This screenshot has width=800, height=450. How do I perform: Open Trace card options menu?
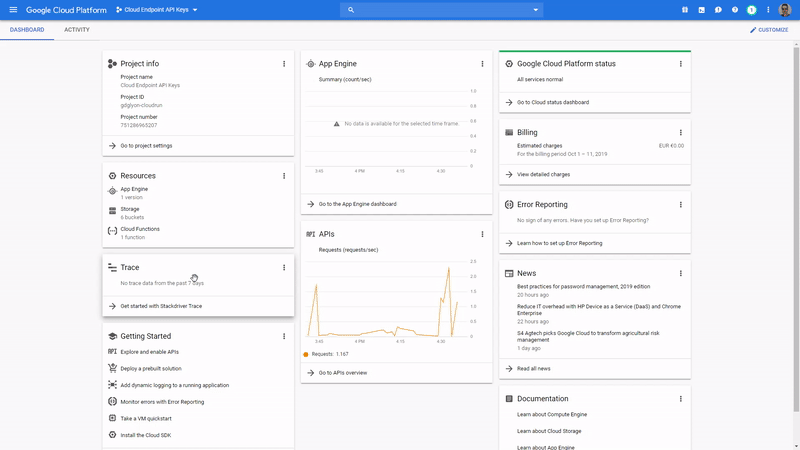pyautogui.click(x=284, y=267)
